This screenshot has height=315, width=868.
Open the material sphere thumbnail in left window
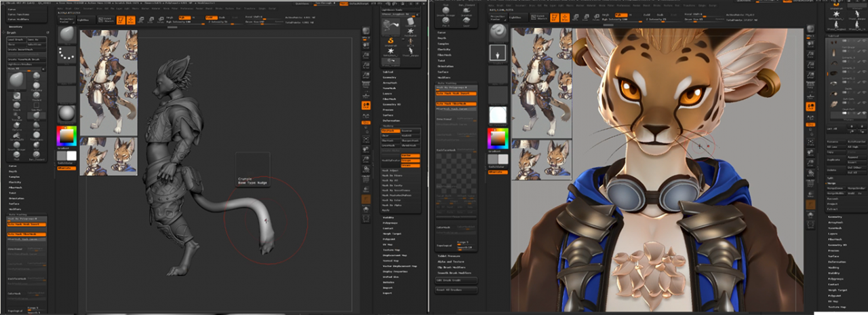click(66, 113)
